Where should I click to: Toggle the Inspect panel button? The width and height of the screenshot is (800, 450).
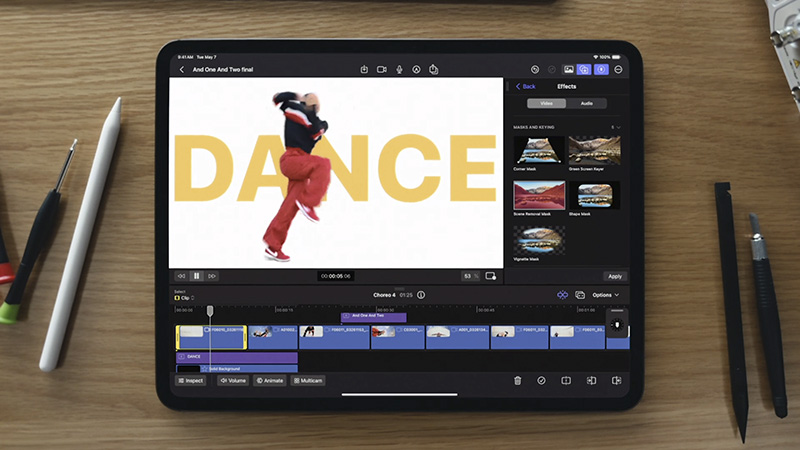click(x=191, y=380)
